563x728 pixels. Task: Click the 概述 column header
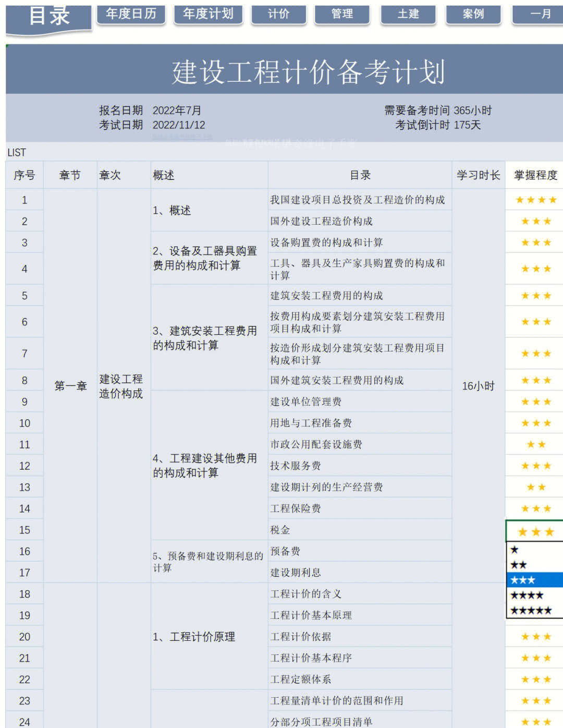tap(209, 175)
